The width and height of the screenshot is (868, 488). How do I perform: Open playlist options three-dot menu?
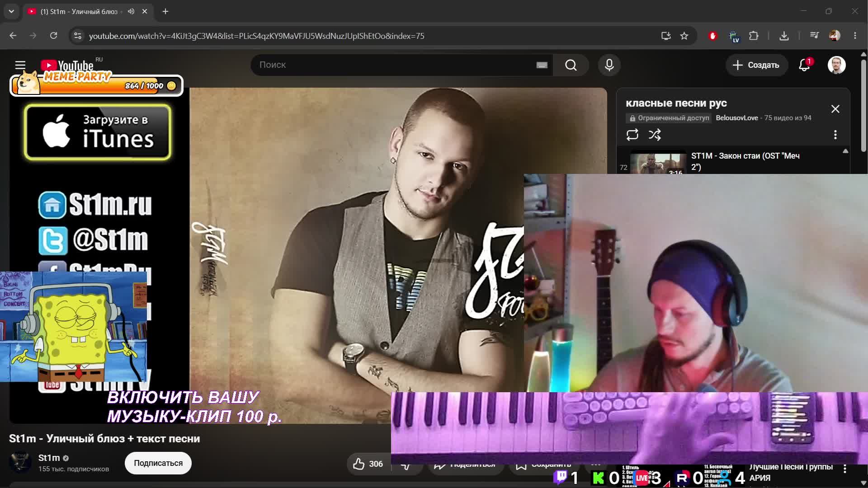pyautogui.click(x=835, y=135)
